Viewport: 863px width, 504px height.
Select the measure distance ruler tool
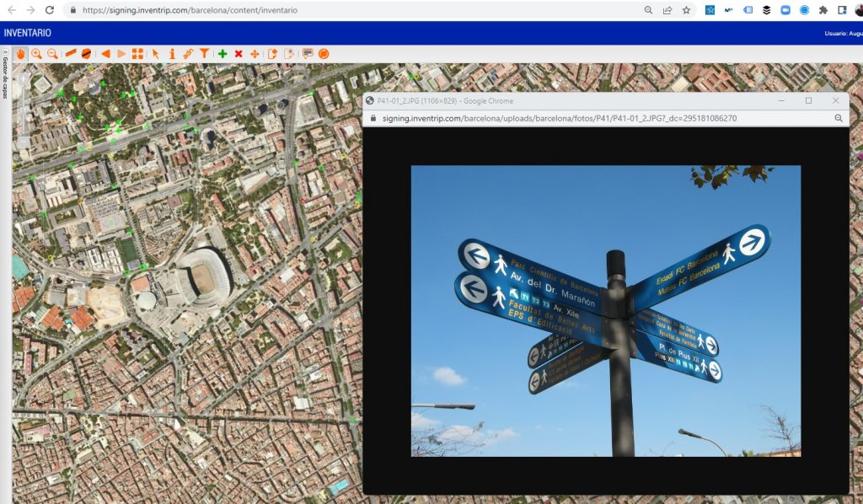pyautogui.click(x=71, y=53)
